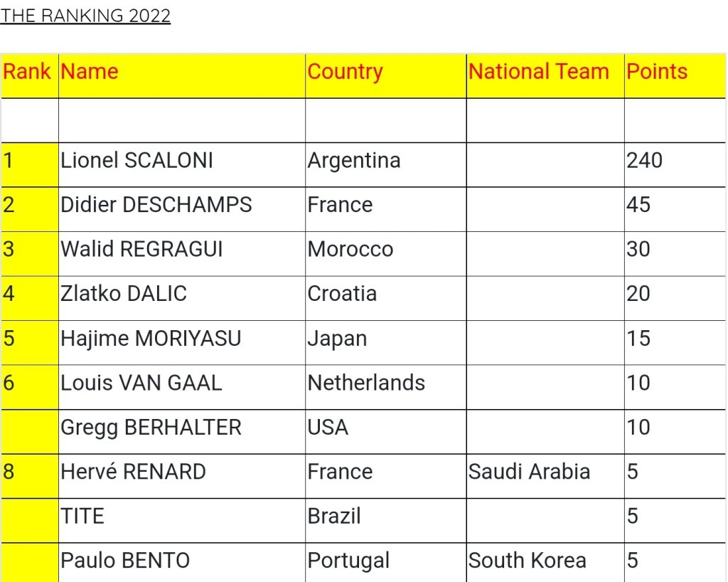Click the Didier DESCHAMPS name cell
This screenshot has height=582, width=728.
156,205
